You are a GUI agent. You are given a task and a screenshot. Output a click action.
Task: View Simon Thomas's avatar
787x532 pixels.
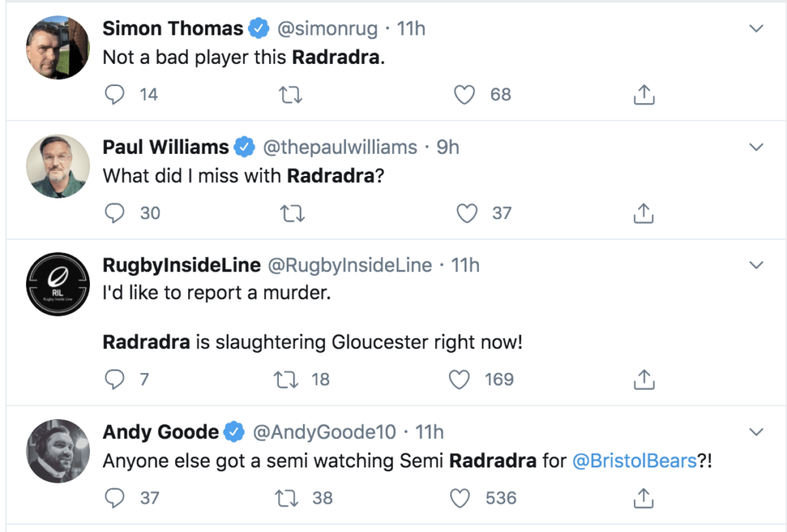point(58,47)
